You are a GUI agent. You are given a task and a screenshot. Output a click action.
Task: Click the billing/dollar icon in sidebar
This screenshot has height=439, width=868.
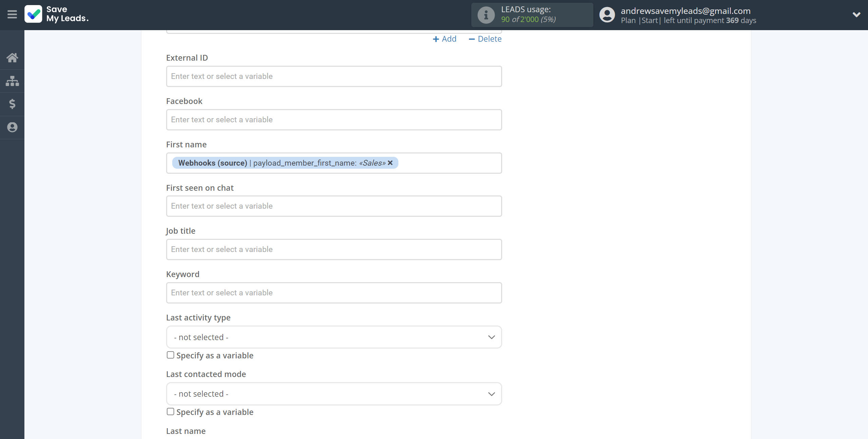13,104
